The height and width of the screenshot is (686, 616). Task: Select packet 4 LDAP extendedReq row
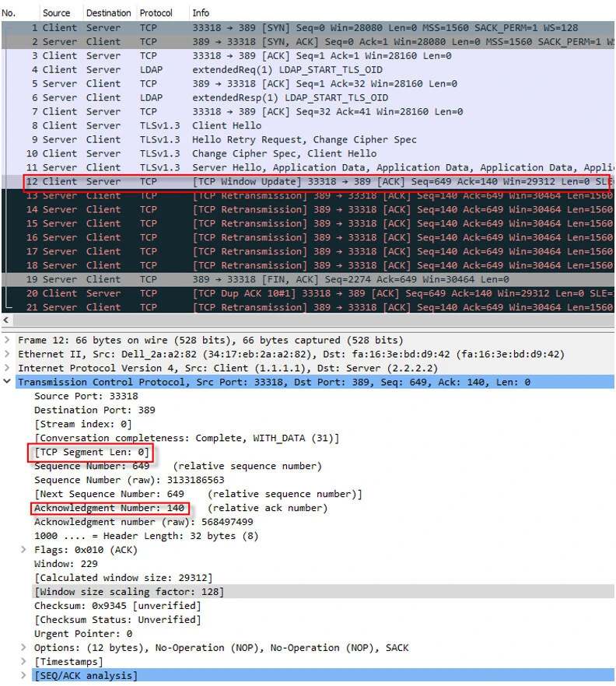tap(311, 70)
